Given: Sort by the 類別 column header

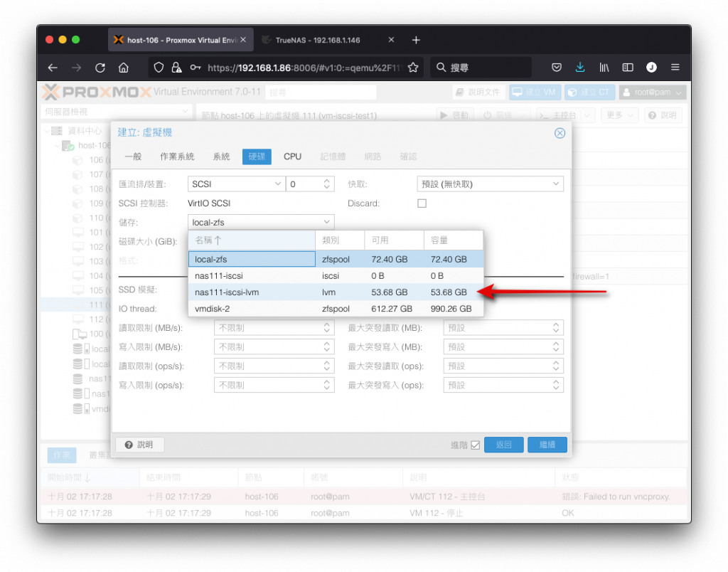Looking at the screenshot, I should (x=340, y=240).
